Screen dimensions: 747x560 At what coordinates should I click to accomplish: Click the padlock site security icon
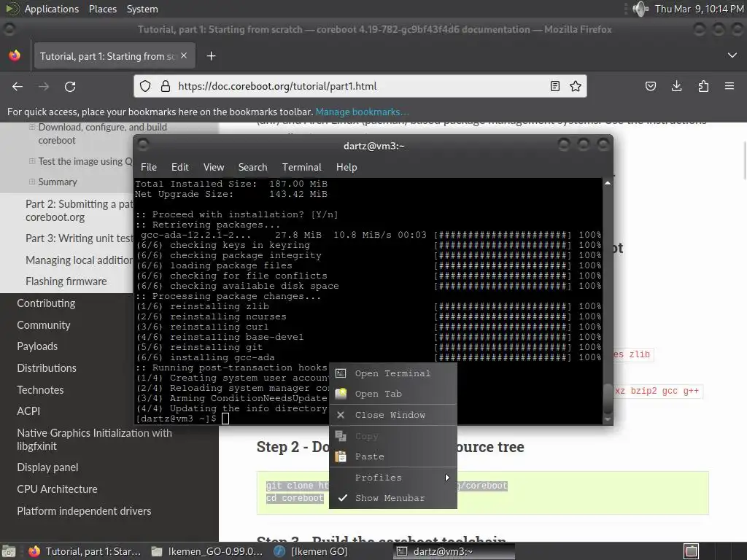click(x=166, y=86)
